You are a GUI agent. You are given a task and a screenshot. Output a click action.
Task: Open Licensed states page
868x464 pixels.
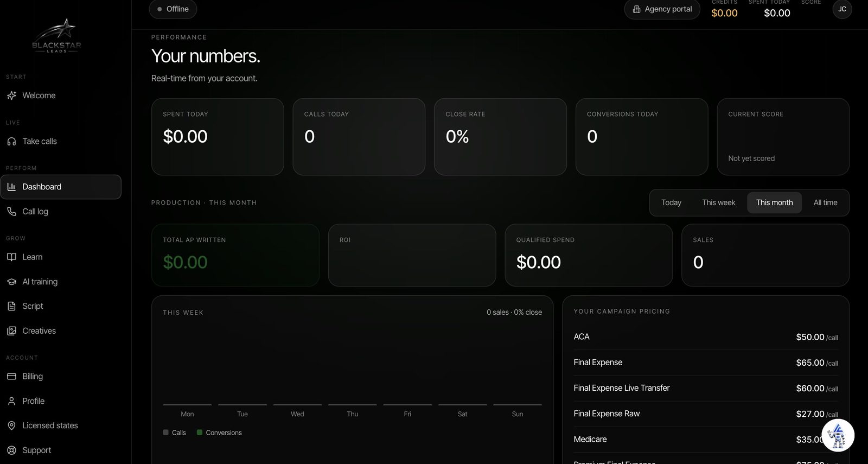click(61, 425)
